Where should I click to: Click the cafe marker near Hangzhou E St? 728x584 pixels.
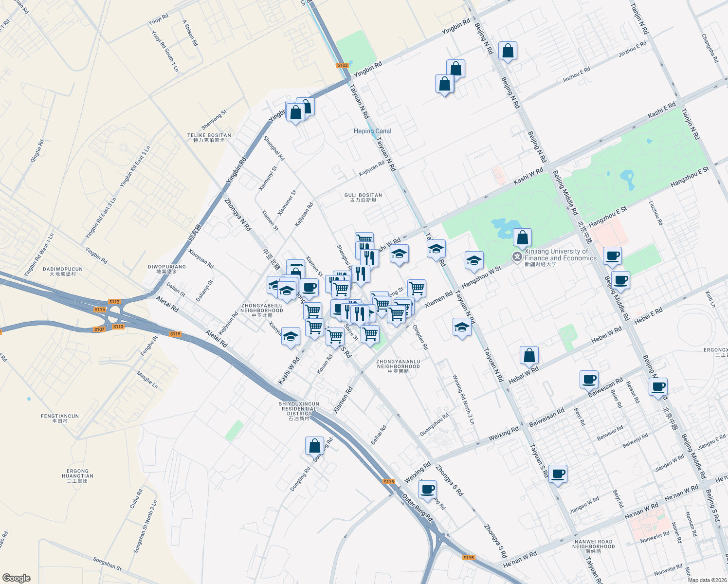coord(612,257)
